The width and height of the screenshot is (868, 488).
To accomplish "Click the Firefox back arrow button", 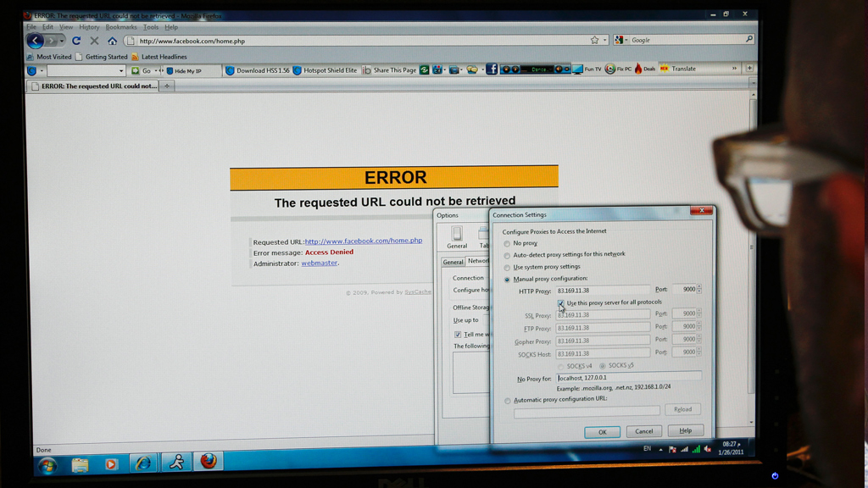I will click(x=35, y=41).
